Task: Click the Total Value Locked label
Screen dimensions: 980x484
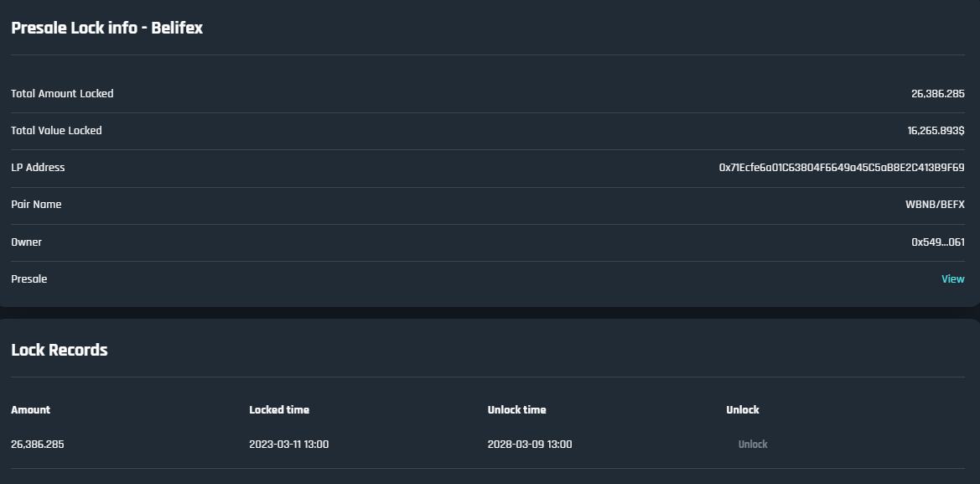Action: tap(56, 131)
